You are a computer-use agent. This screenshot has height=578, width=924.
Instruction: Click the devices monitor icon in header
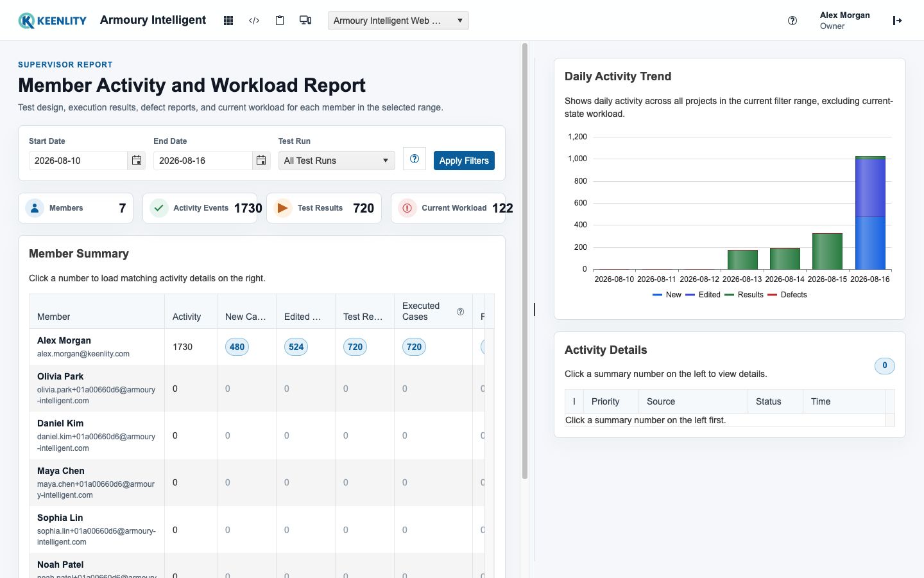pyautogui.click(x=305, y=21)
